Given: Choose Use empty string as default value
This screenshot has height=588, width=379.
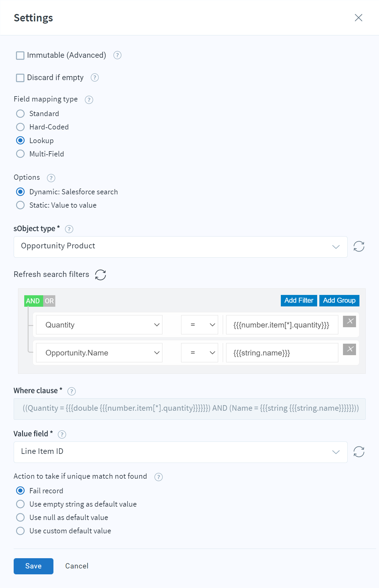Looking at the screenshot, I should pyautogui.click(x=20, y=504).
